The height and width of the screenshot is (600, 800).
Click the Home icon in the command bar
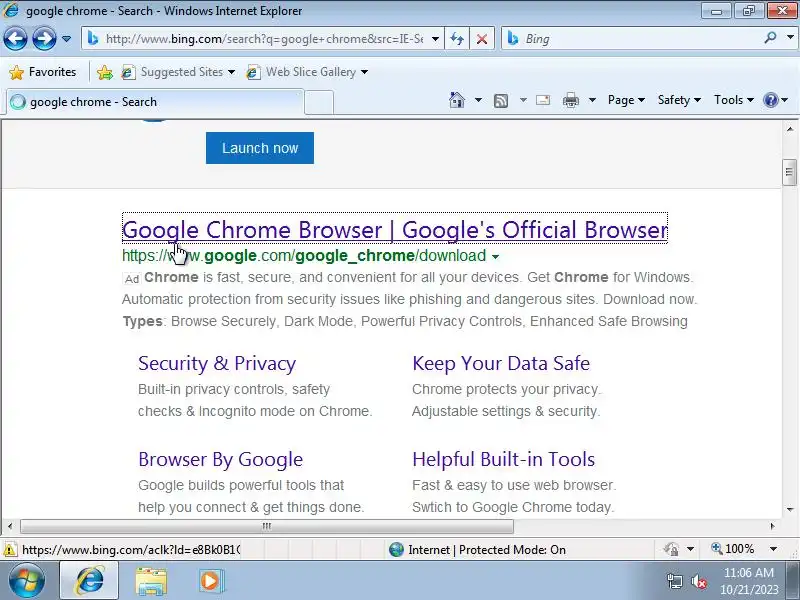457,100
